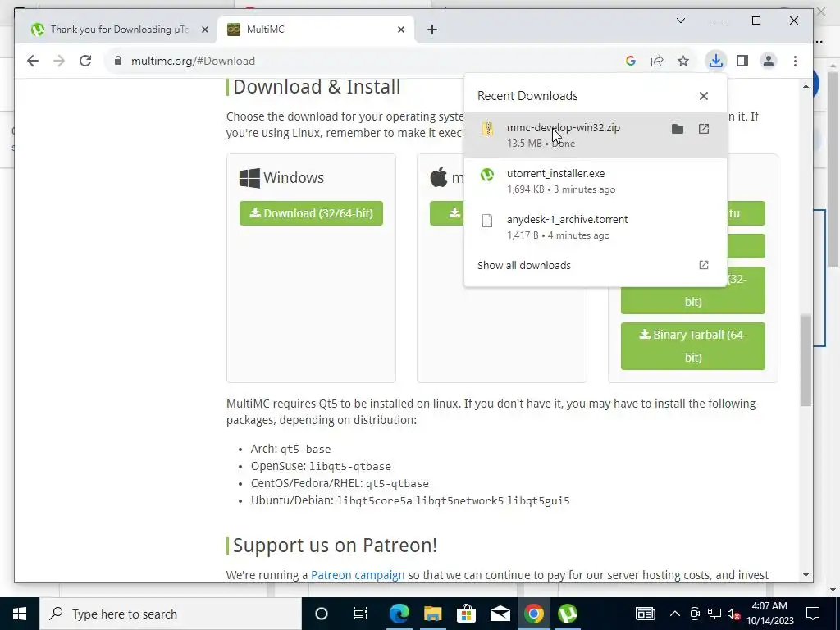Open the notification center icon

click(813, 614)
